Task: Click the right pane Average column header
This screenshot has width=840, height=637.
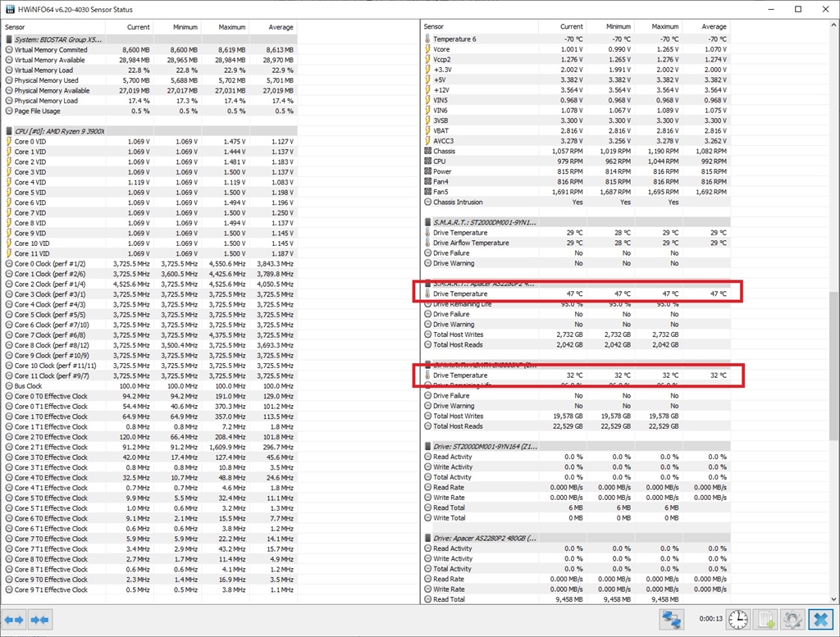Action: 714,27
